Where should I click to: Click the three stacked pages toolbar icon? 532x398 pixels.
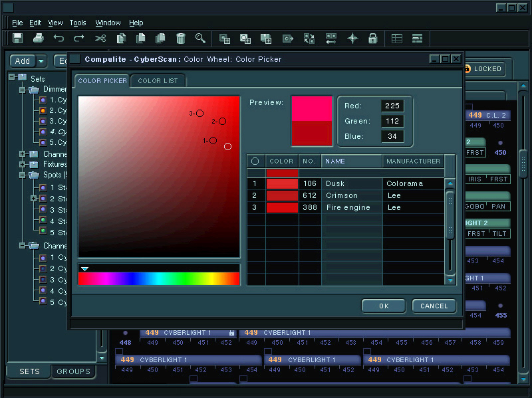point(160,39)
